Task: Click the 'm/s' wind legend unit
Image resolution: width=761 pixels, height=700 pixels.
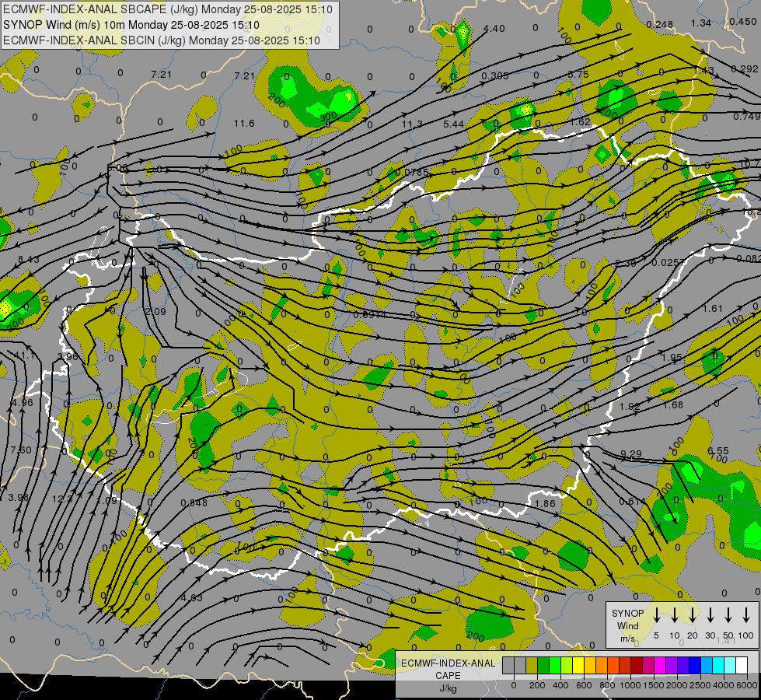Action: pos(627,639)
